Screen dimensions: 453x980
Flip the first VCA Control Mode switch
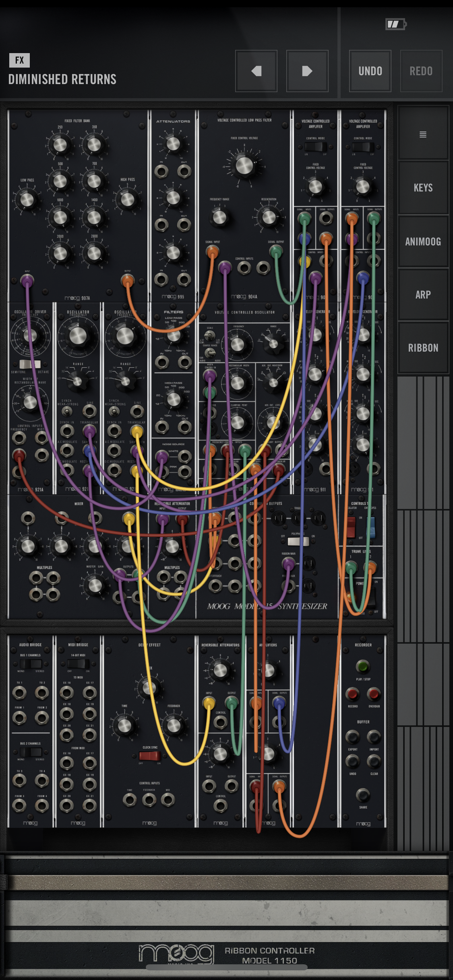click(315, 147)
